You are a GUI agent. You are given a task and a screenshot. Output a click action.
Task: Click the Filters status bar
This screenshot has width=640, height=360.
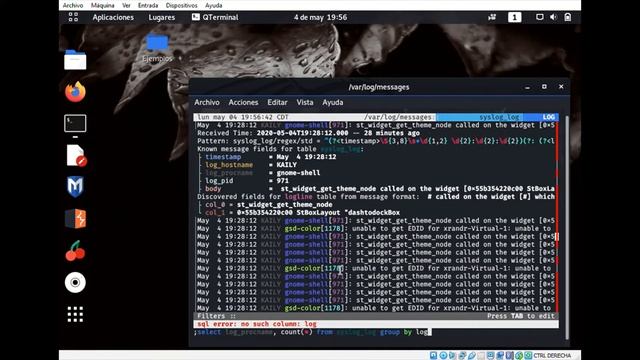(376, 316)
